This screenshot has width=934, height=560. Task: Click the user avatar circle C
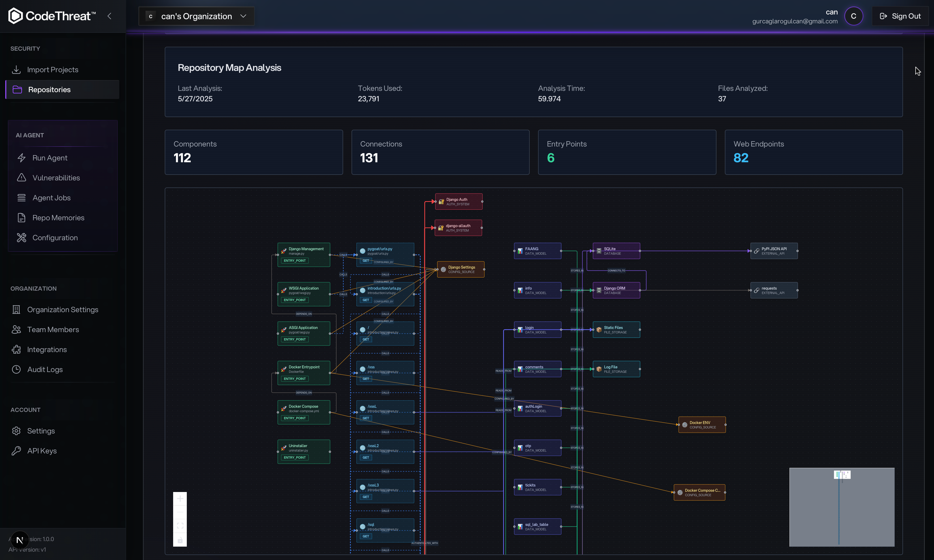(854, 16)
